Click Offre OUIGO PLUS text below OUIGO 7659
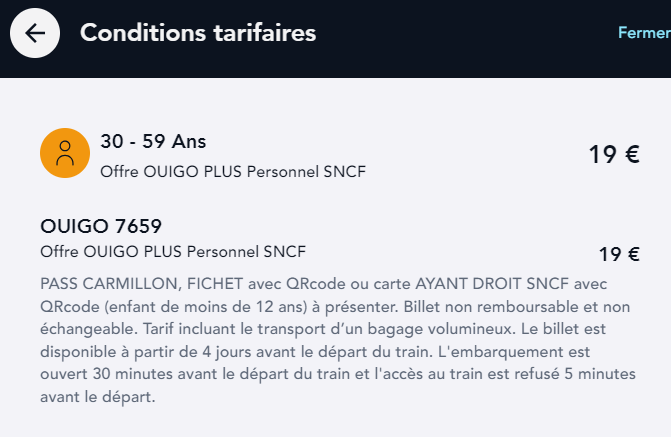This screenshot has height=437, width=671. tap(173, 252)
